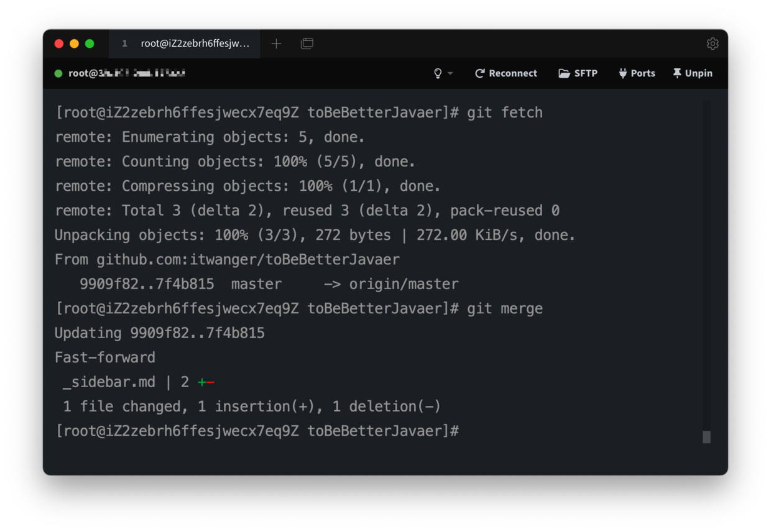Open a new terminal tab with plus icon
Viewport: 771px width, 532px height.
pos(277,44)
